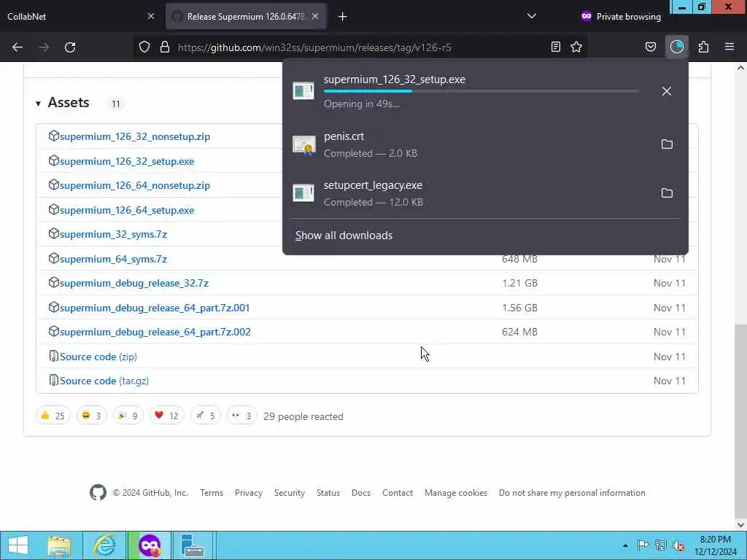Open the Status footer link
Screen dimensions: 747x560
328,493
